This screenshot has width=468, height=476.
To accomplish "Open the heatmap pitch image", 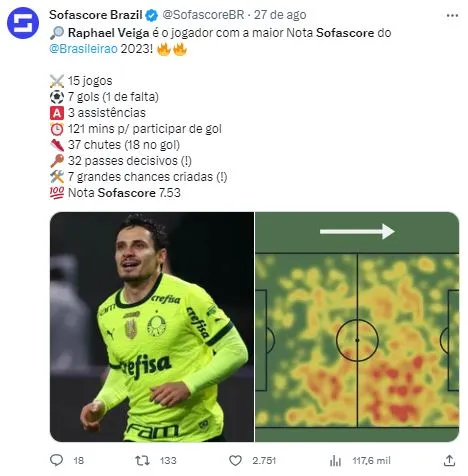I will 357,327.
